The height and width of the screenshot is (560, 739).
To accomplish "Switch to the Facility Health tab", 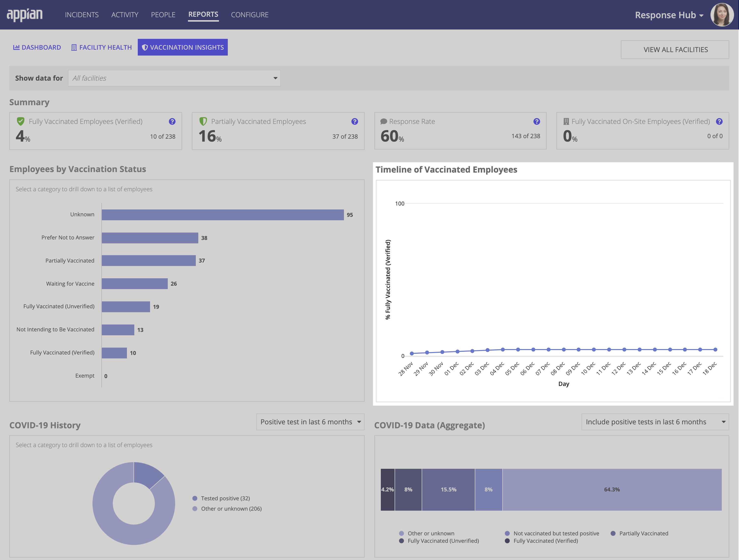I will 102,47.
